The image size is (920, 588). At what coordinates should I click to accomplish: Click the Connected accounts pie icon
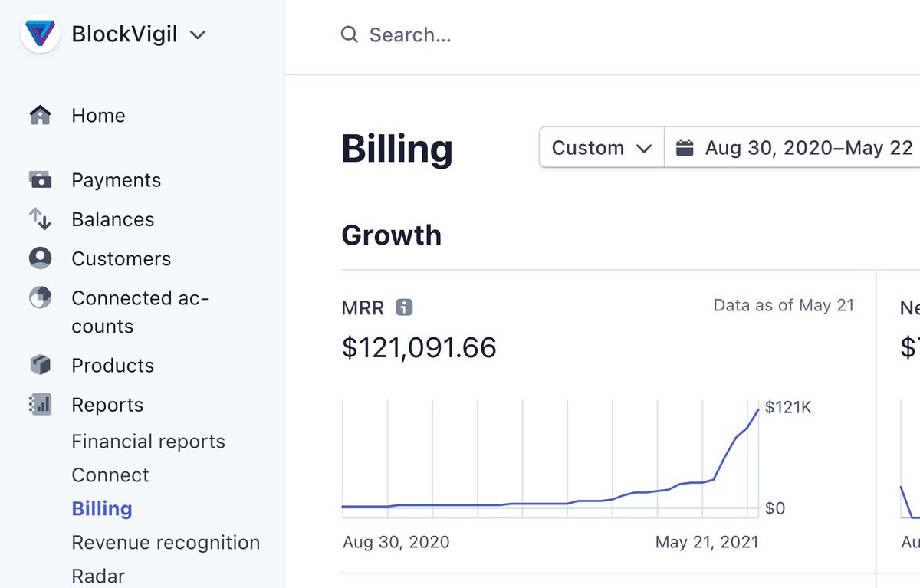(40, 297)
